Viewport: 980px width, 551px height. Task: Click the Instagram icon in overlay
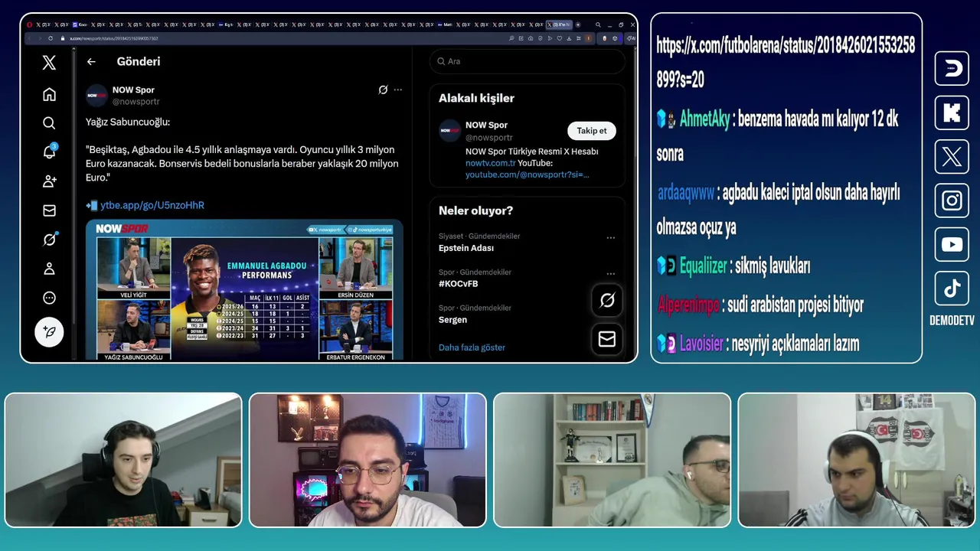(x=952, y=201)
